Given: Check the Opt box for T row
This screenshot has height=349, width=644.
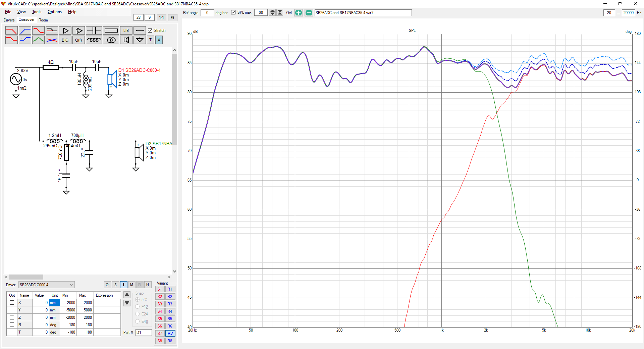Looking at the screenshot, I should (12, 332).
